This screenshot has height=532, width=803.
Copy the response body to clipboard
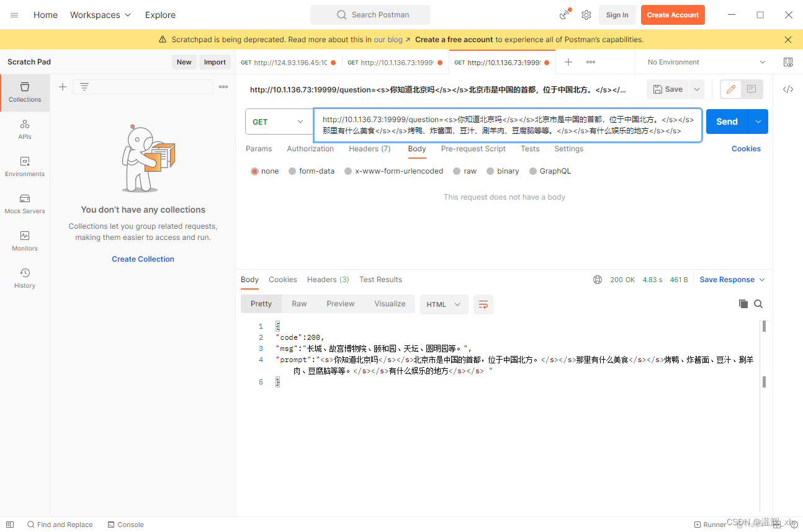click(x=743, y=304)
